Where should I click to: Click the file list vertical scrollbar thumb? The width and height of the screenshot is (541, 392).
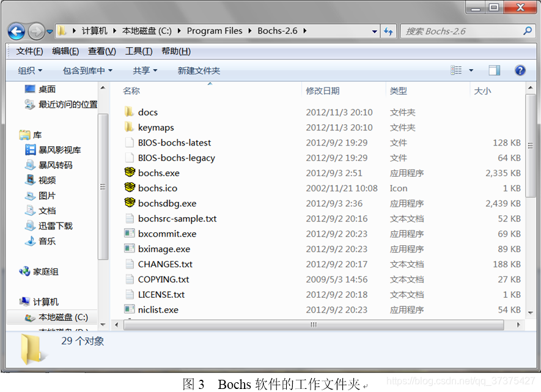coord(531,146)
